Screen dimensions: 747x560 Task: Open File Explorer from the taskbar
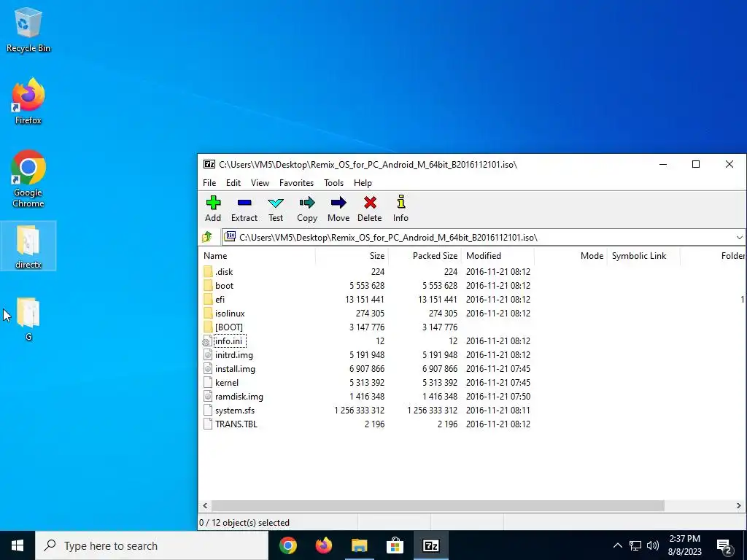(x=359, y=545)
